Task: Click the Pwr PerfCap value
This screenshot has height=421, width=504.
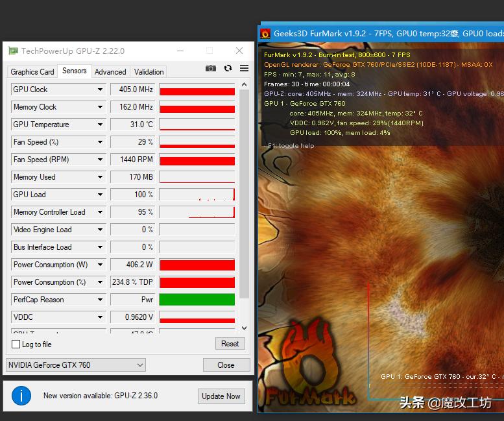Action: [133, 300]
